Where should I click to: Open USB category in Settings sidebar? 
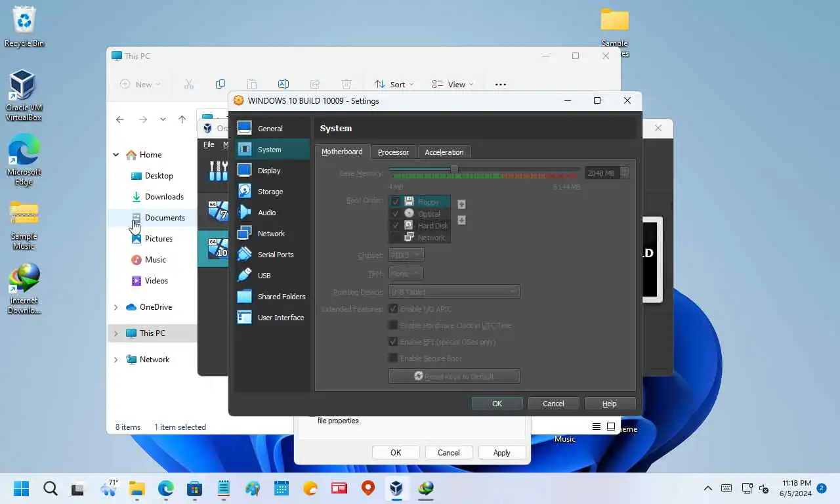(272, 276)
